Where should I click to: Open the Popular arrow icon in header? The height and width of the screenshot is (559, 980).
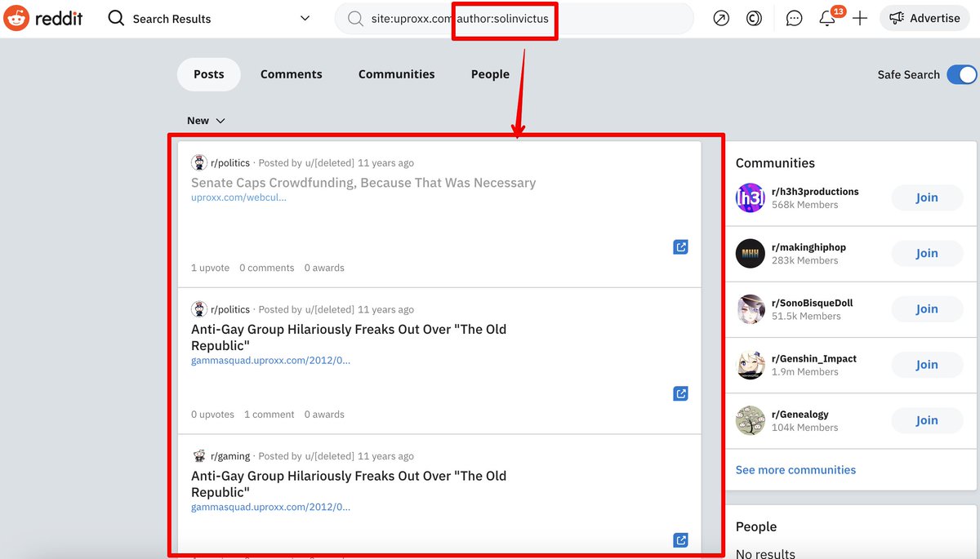coord(721,18)
